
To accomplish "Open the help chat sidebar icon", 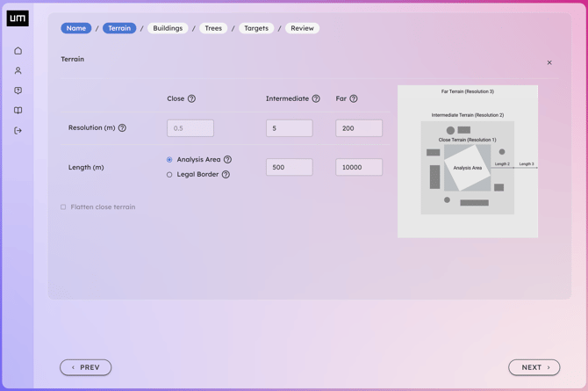I will (18, 91).
